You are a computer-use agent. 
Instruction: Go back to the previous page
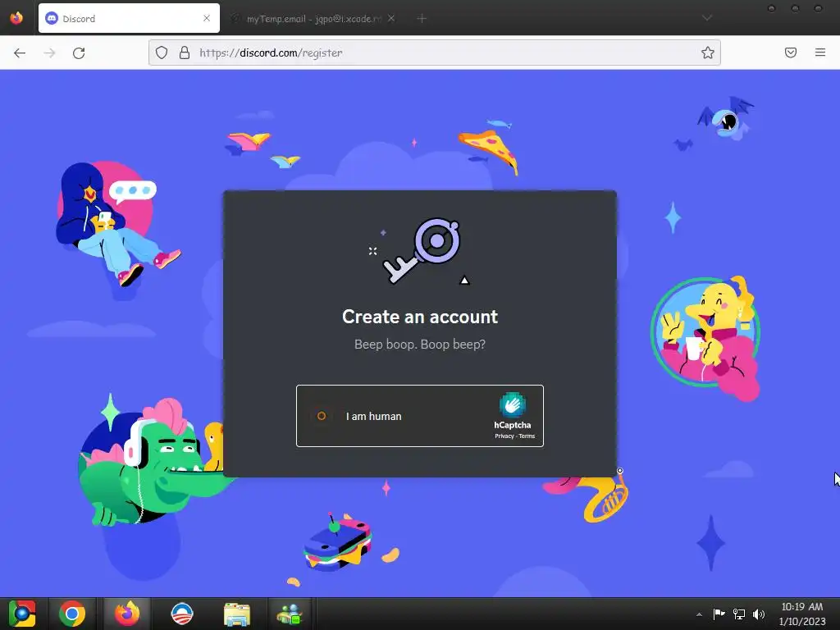click(20, 52)
